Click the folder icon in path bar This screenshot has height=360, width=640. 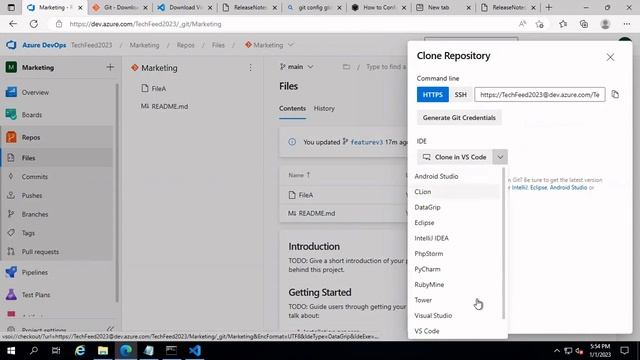pyautogui.click(x=346, y=67)
